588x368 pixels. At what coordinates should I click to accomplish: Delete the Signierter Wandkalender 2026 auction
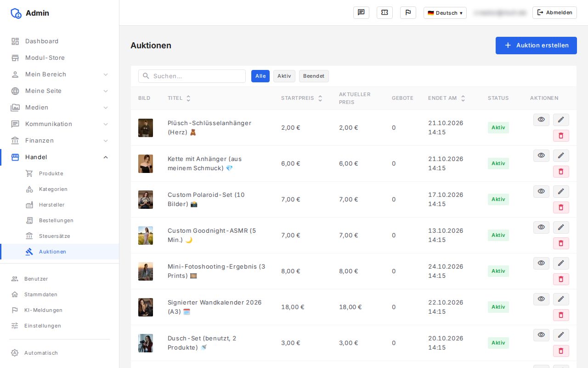tap(561, 315)
